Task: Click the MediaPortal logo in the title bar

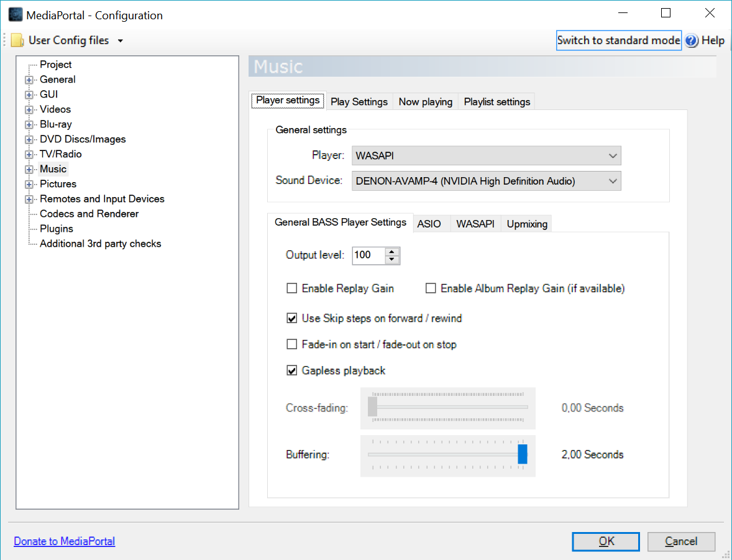Action: point(14,13)
